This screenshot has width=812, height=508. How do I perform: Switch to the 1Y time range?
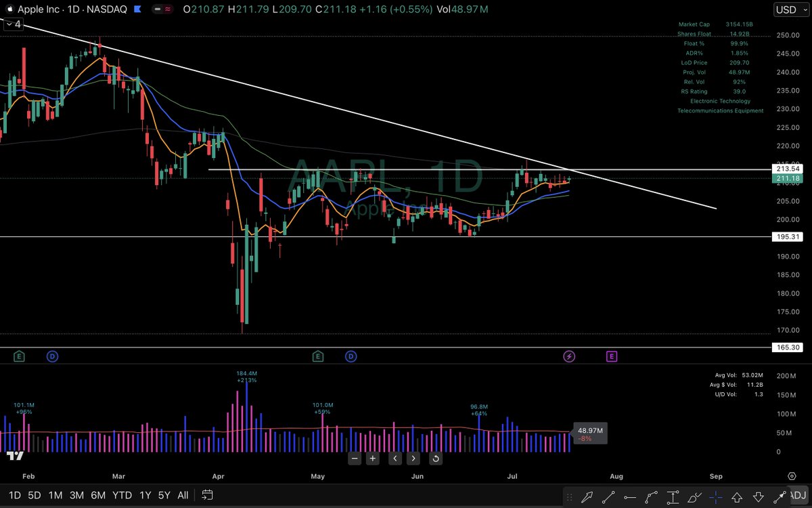[144, 495]
